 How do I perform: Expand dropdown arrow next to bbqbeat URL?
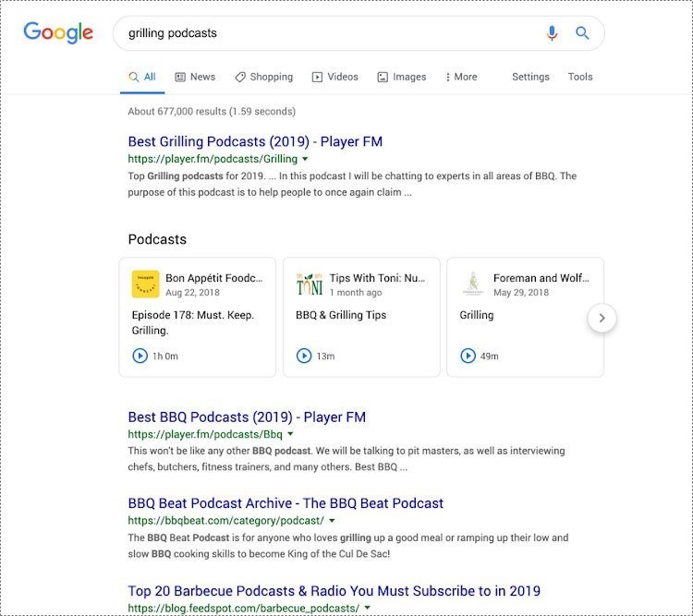(x=332, y=521)
